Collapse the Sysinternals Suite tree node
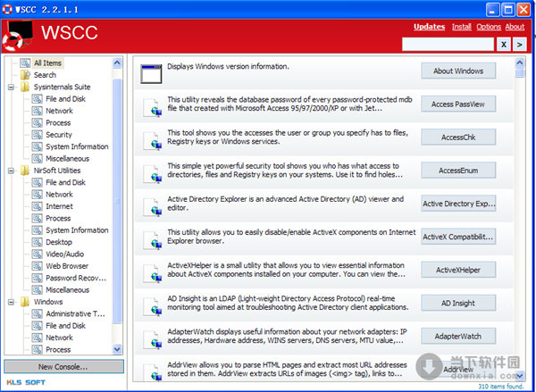 [11, 88]
